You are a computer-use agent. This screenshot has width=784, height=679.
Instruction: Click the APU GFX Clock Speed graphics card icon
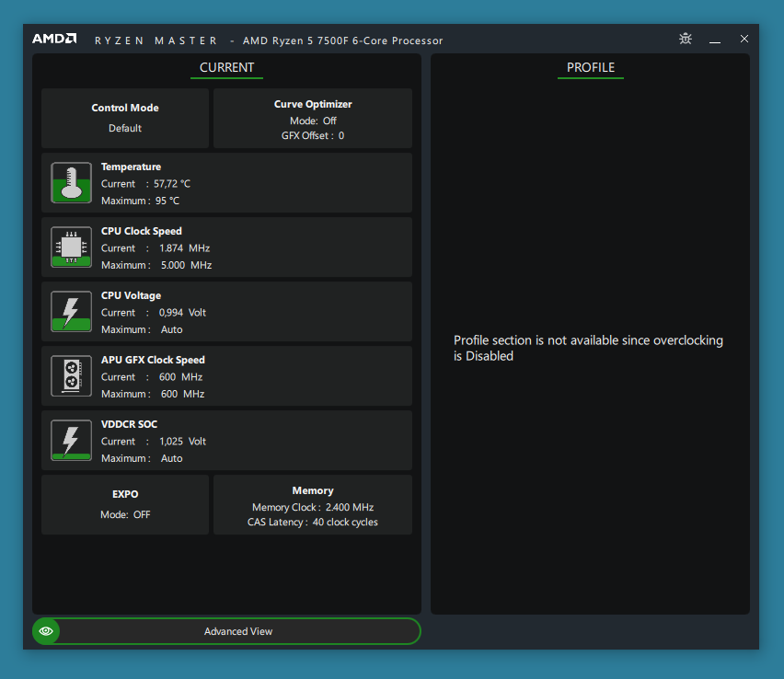click(x=71, y=376)
